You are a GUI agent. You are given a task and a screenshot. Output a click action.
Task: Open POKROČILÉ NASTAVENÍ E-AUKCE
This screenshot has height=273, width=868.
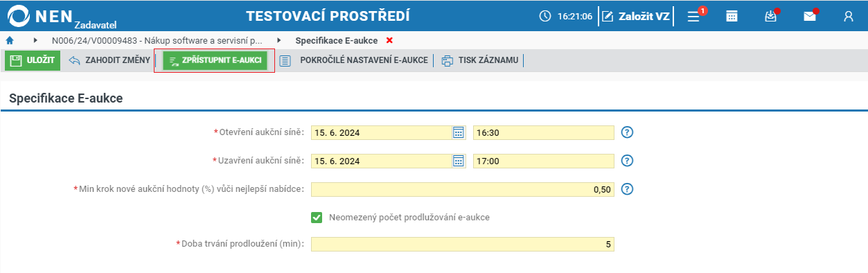coord(353,60)
